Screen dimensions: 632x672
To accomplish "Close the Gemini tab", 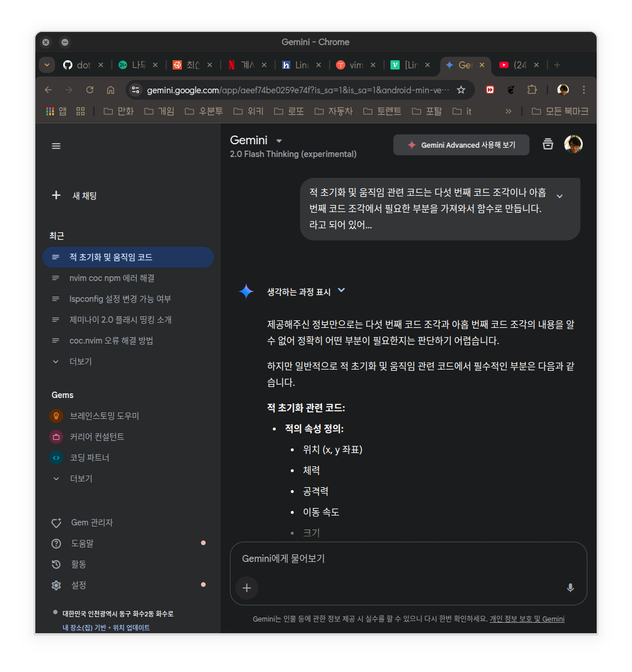I will coord(482,65).
